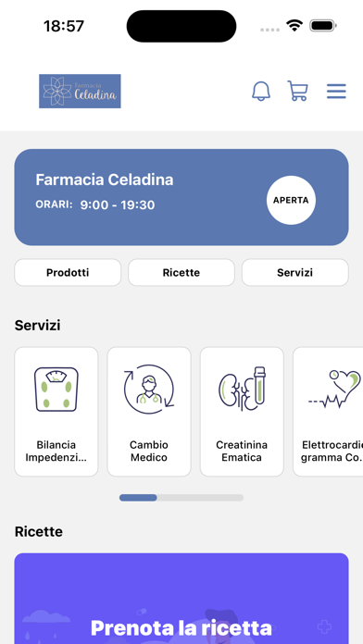Select the doctor icon for Cambio Medico
This screenshot has width=363, height=644.
pos(149,390)
